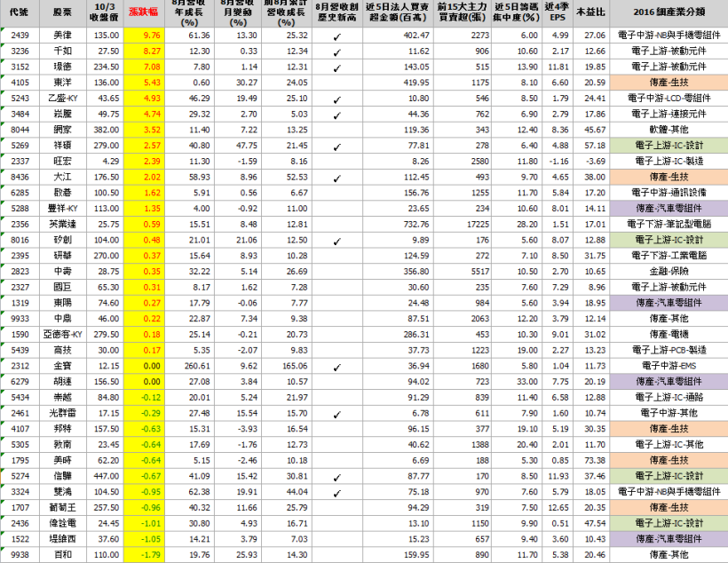Select concentration value 33.00
Viewport: 728px width, 563px height.
(x=527, y=382)
